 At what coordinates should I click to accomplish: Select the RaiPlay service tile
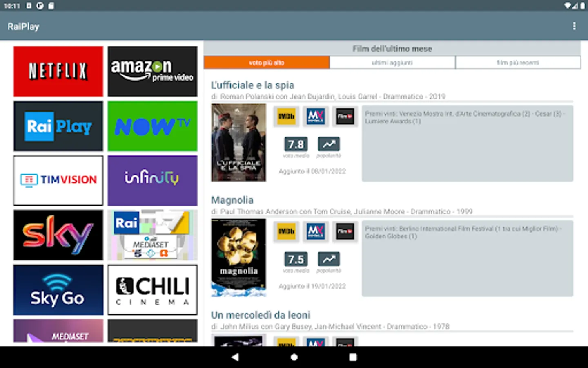coord(58,126)
